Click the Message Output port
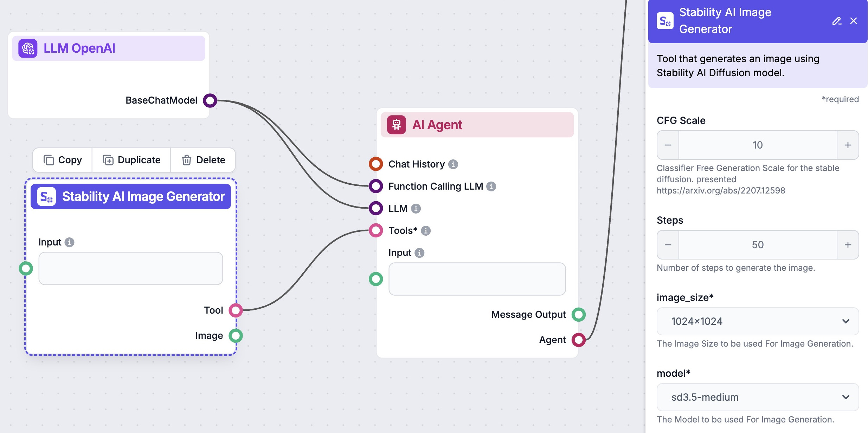This screenshot has width=868, height=433. coord(579,315)
